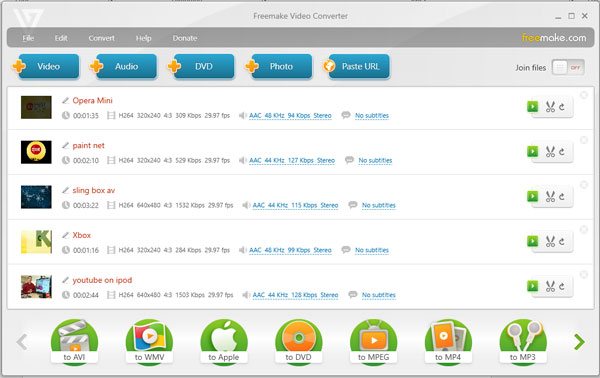Play the youtube on ipod preview
The width and height of the screenshot is (600, 378).
(532, 286)
